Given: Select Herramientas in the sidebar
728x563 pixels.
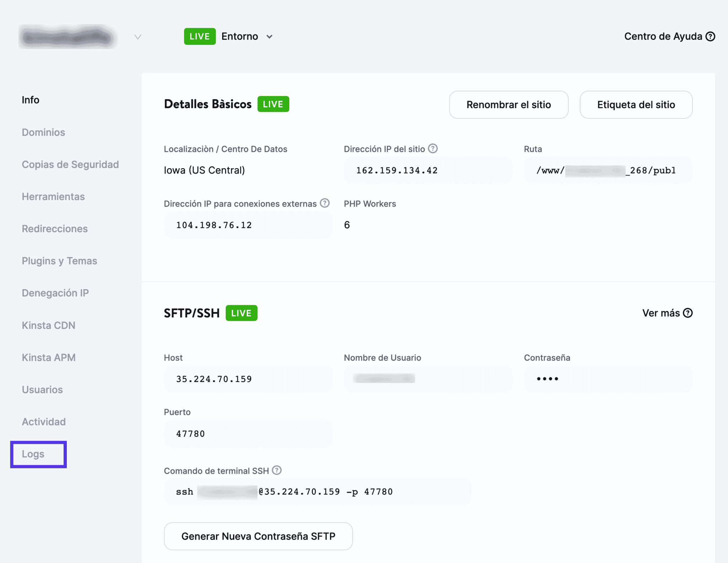Looking at the screenshot, I should (53, 197).
